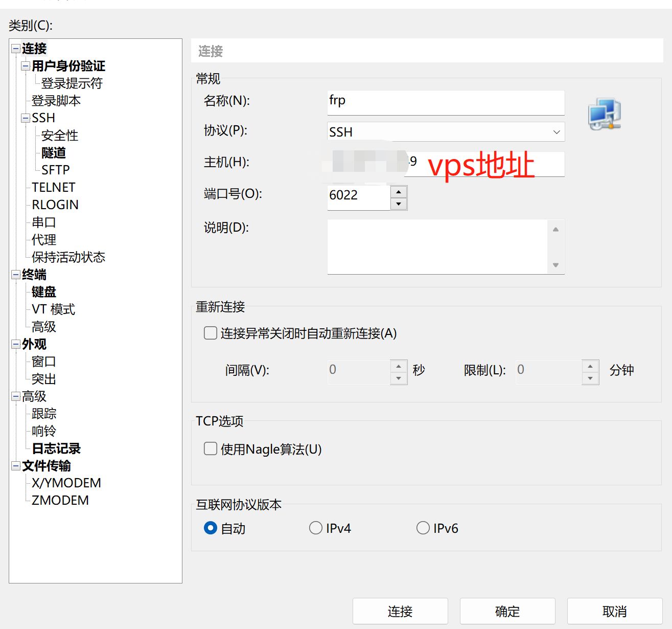Enable automatic reconnect on abnormal close
This screenshot has height=629, width=672.
[x=210, y=333]
